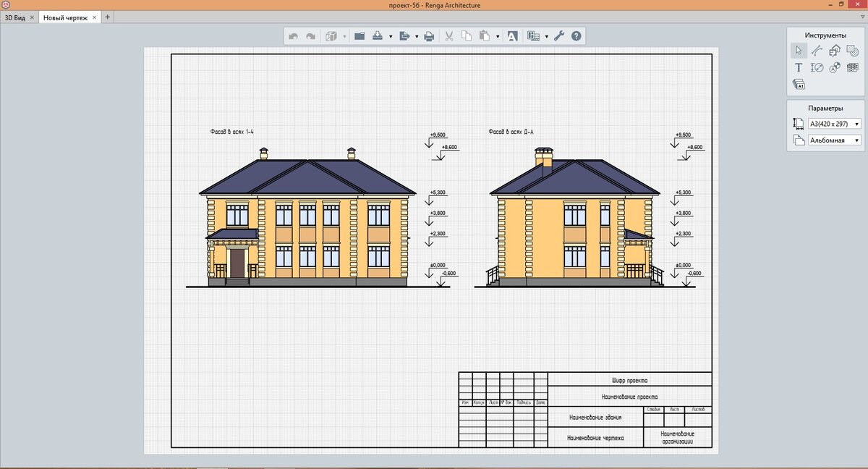The height and width of the screenshot is (469, 868).
Task: Click the Undo arrow in the toolbar
Action: 293,36
